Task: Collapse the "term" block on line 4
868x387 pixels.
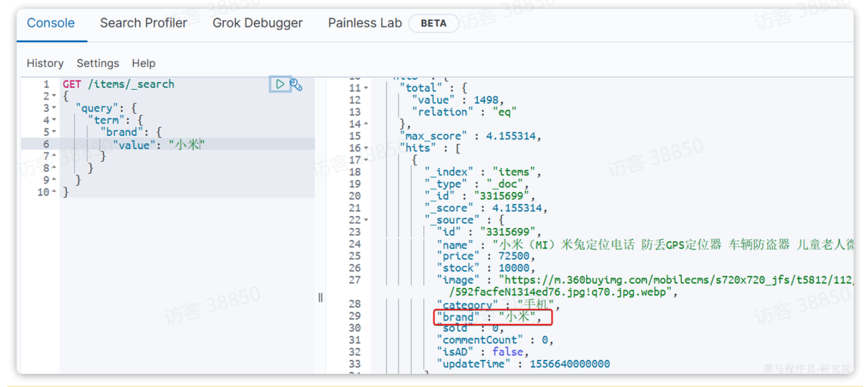Action: pyautogui.click(x=54, y=120)
